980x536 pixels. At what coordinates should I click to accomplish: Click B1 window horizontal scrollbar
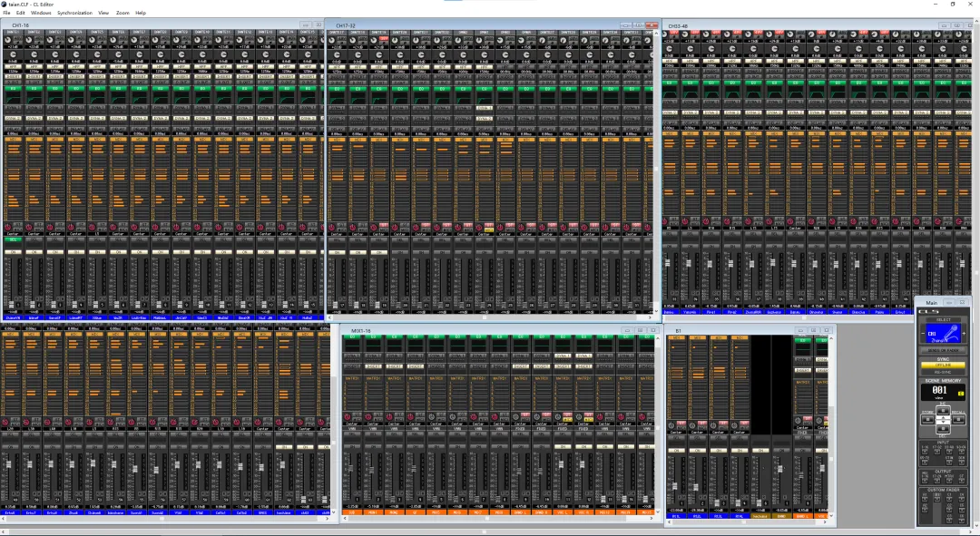[746, 521]
